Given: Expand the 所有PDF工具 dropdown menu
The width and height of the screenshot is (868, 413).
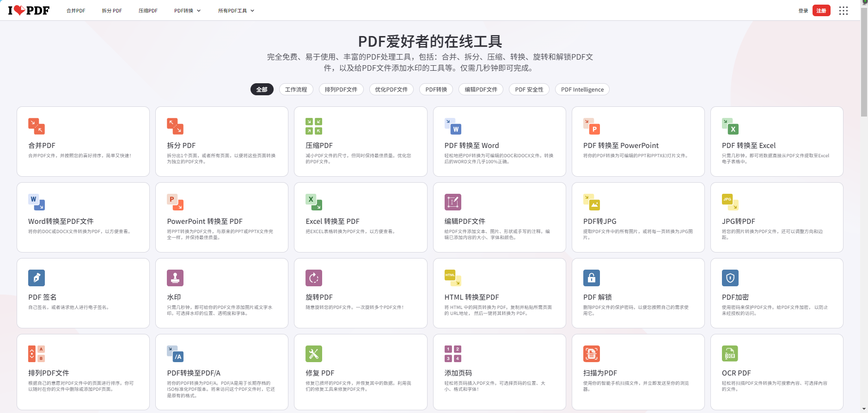Looking at the screenshot, I should coord(236,11).
